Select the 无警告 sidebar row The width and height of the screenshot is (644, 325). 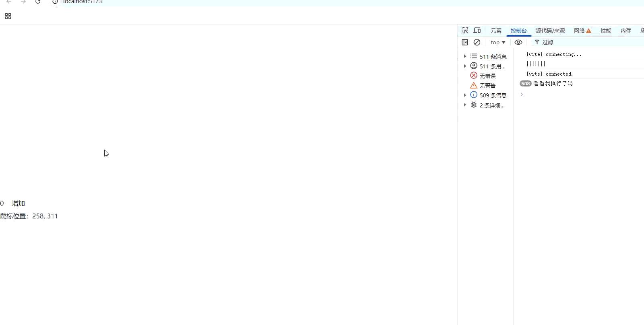[x=485, y=85]
